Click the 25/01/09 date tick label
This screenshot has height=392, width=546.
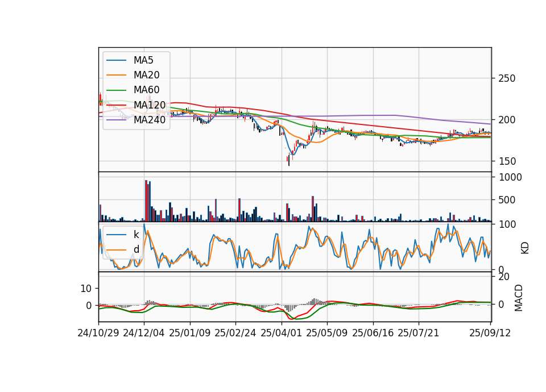click(190, 333)
